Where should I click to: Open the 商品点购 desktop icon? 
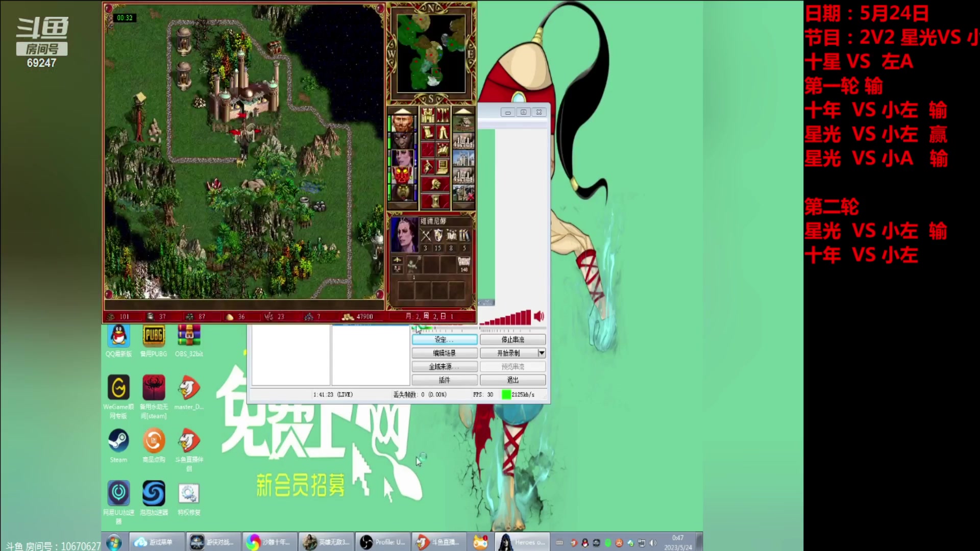click(x=154, y=445)
